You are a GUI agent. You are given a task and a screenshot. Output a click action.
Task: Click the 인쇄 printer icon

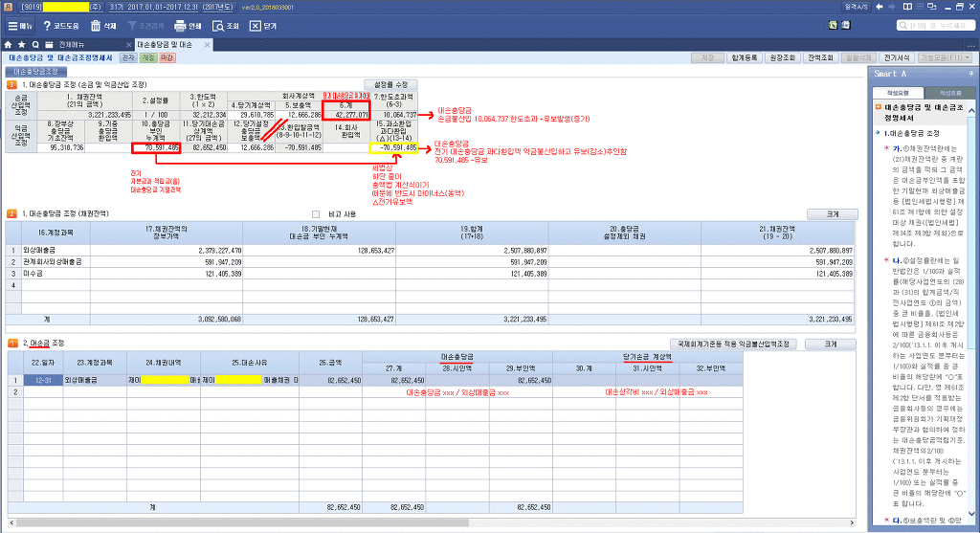point(180,26)
